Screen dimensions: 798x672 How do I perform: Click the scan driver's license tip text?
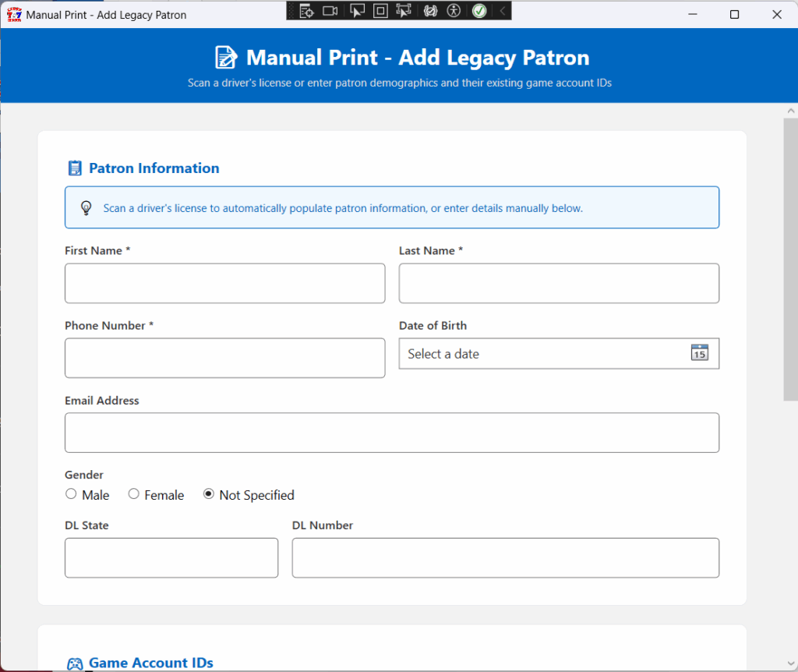[343, 208]
